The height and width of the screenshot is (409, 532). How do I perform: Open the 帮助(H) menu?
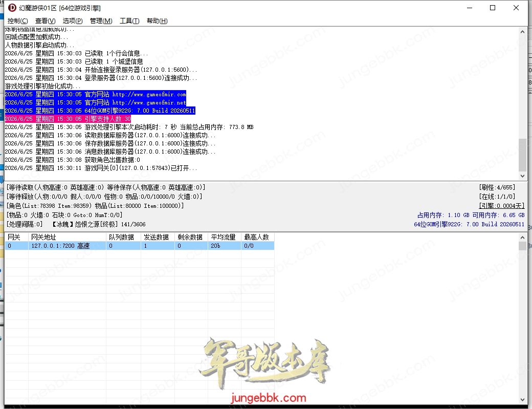[x=157, y=21]
